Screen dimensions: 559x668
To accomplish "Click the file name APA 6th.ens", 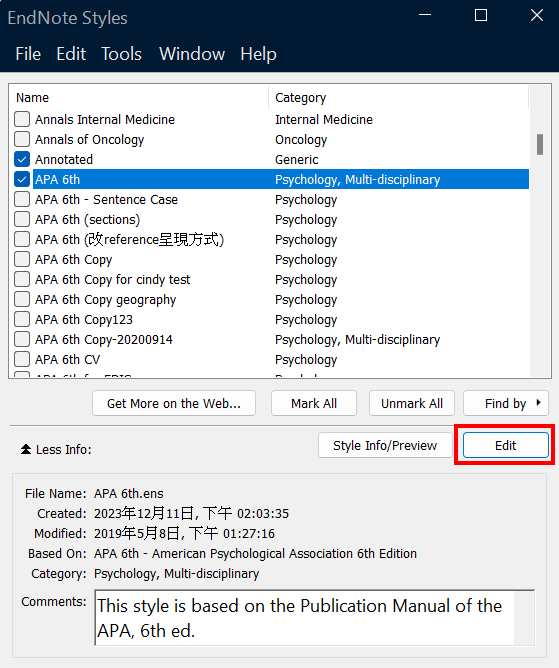I will (x=129, y=493).
